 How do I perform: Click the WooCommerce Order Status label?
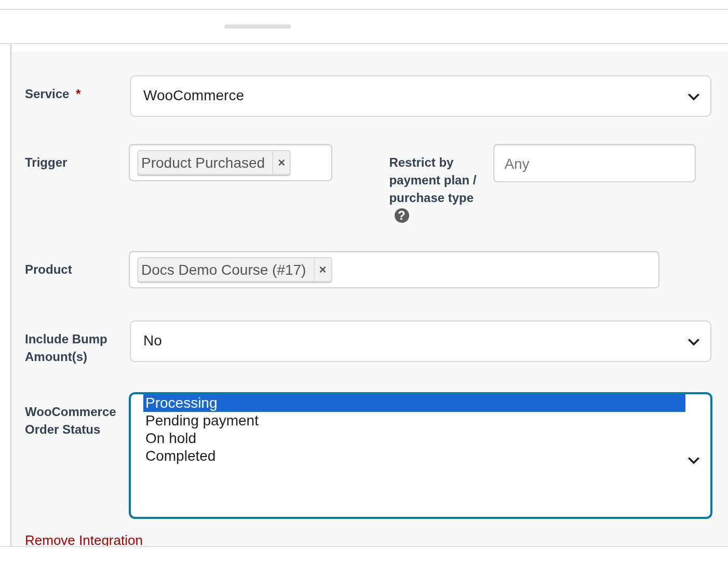pyautogui.click(x=70, y=421)
